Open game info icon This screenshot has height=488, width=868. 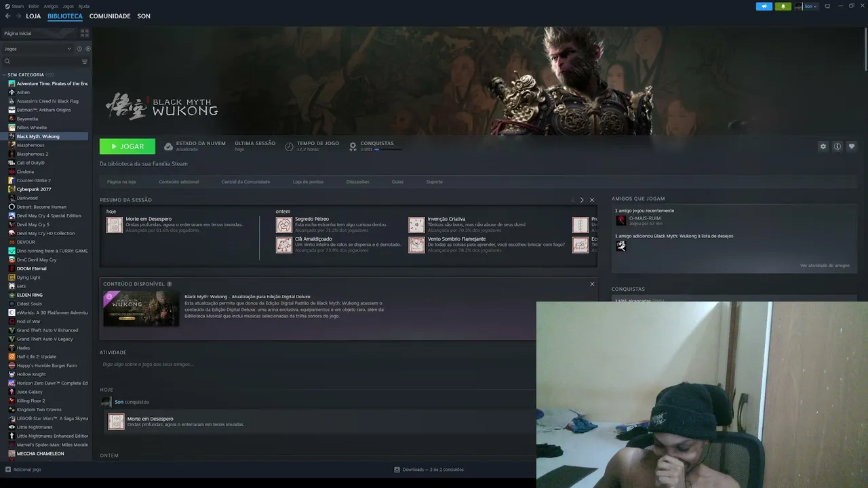[837, 146]
